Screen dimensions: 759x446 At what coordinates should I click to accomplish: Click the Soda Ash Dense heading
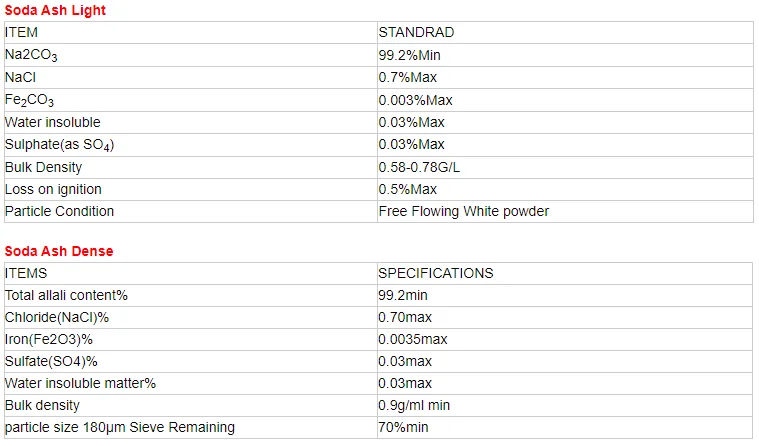59,251
